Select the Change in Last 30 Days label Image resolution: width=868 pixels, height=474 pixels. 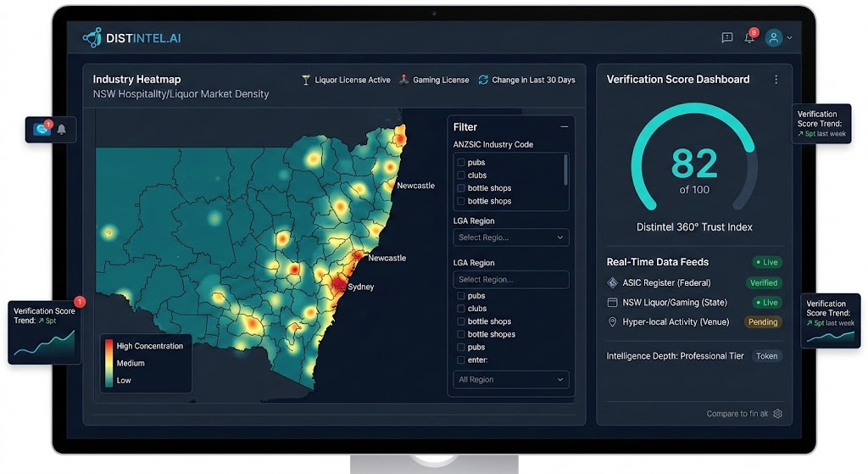534,80
